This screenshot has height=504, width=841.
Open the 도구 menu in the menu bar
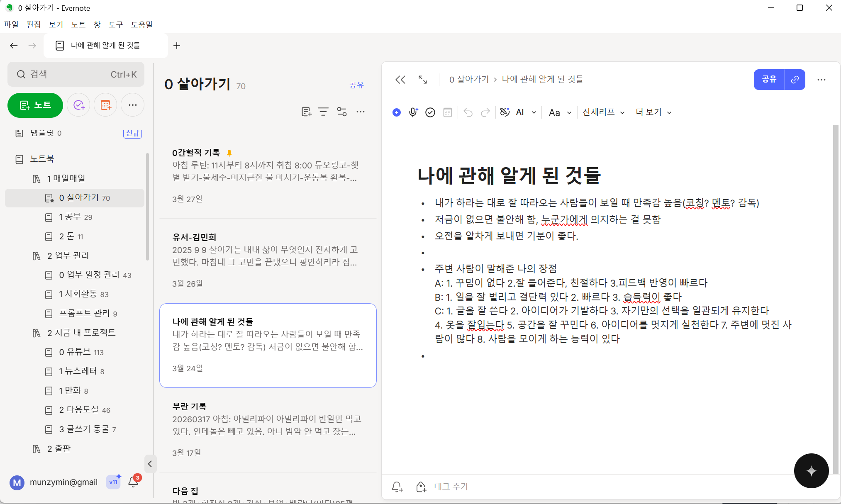115,24
